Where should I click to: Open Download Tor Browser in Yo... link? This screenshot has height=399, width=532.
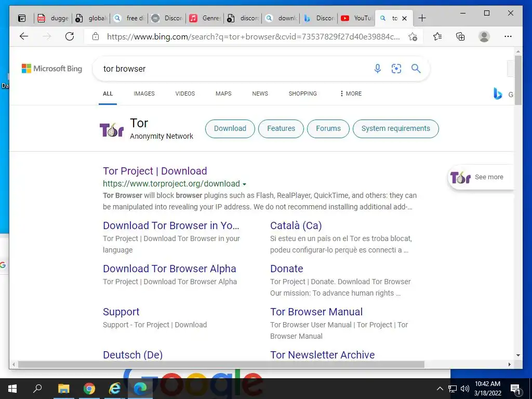tap(171, 225)
